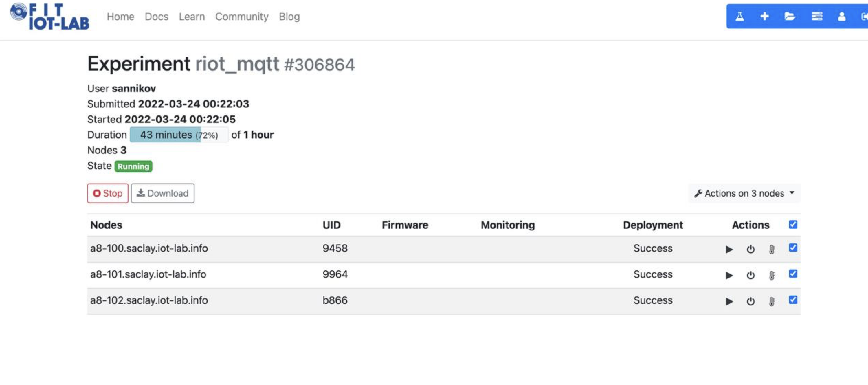The height and width of the screenshot is (385, 868).
Task: Open the Community nav link
Action: click(x=242, y=16)
